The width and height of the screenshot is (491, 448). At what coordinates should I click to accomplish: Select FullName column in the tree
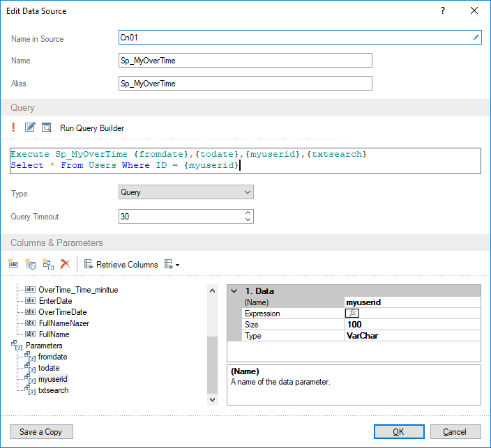click(x=54, y=334)
